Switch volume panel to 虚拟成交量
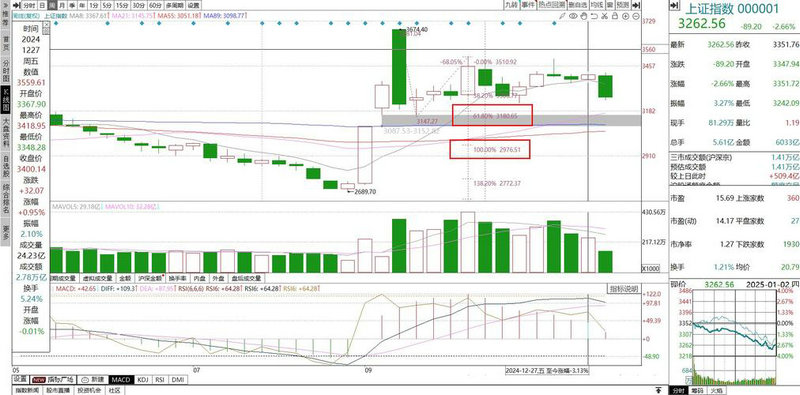Image resolution: width=800 pixels, height=395 pixels. pos(97,279)
